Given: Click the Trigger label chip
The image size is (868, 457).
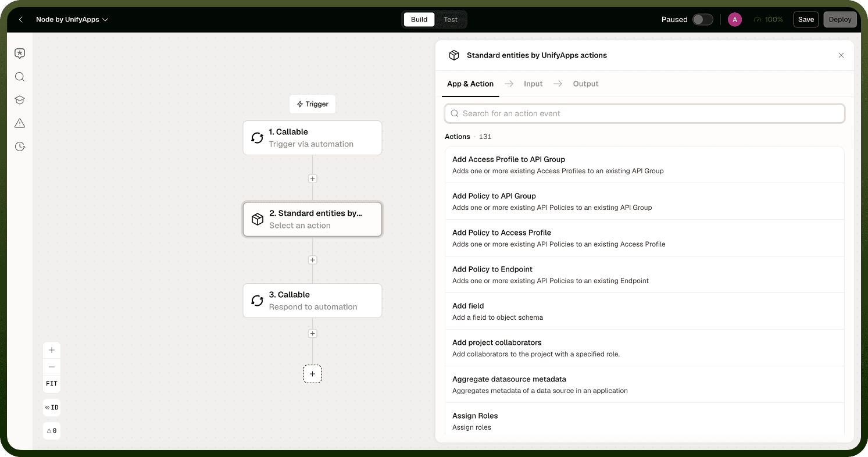Looking at the screenshot, I should tap(313, 104).
